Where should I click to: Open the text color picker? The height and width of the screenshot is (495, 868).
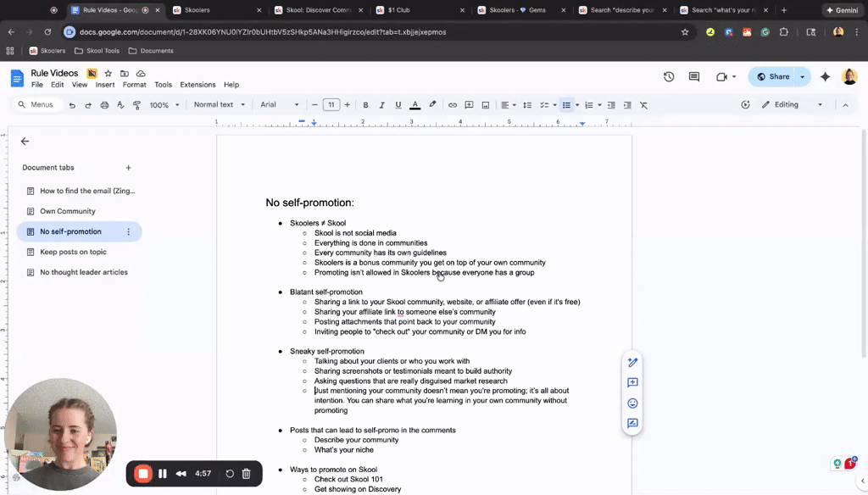click(x=415, y=104)
